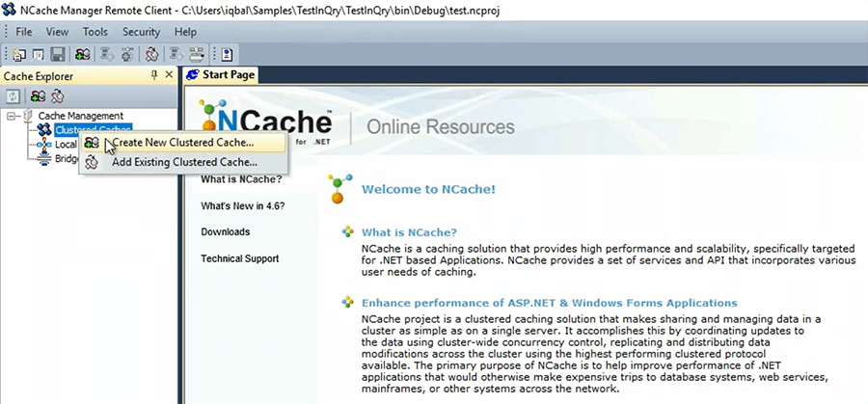868x404 pixels.
Task: Select Cache Management tree label
Action: point(80,116)
